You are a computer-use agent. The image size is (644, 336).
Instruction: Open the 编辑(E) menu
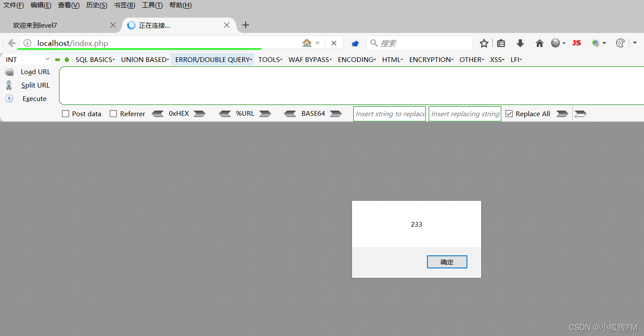41,5
